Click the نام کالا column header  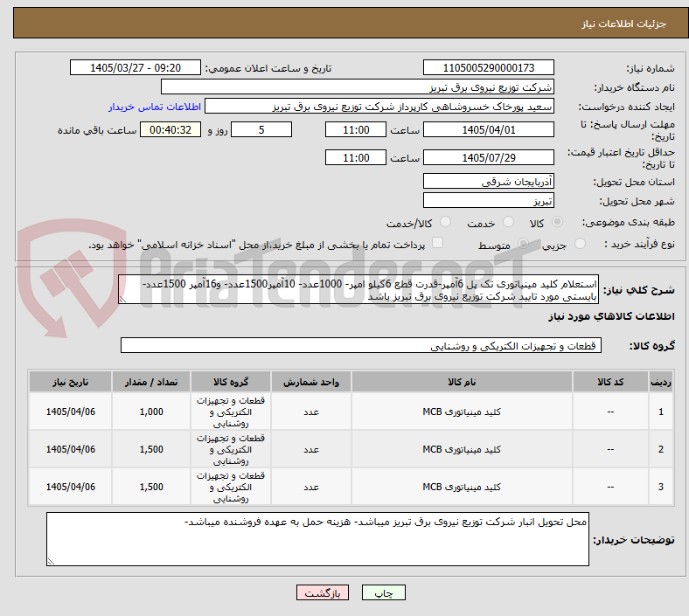tap(462, 382)
